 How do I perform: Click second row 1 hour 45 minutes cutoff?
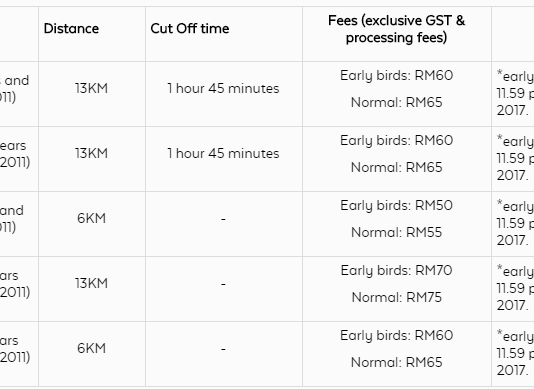(223, 154)
